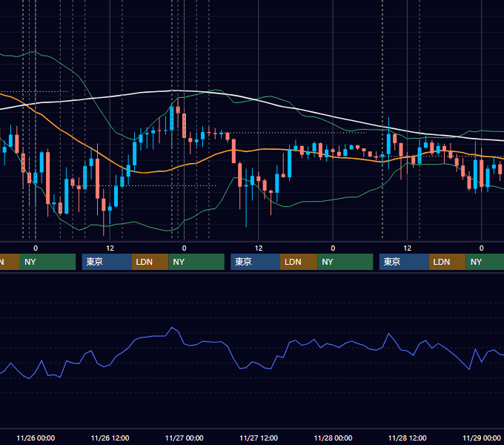Select the 東京 session block on 11/26
Screen dimensions: 504x445
107,262
